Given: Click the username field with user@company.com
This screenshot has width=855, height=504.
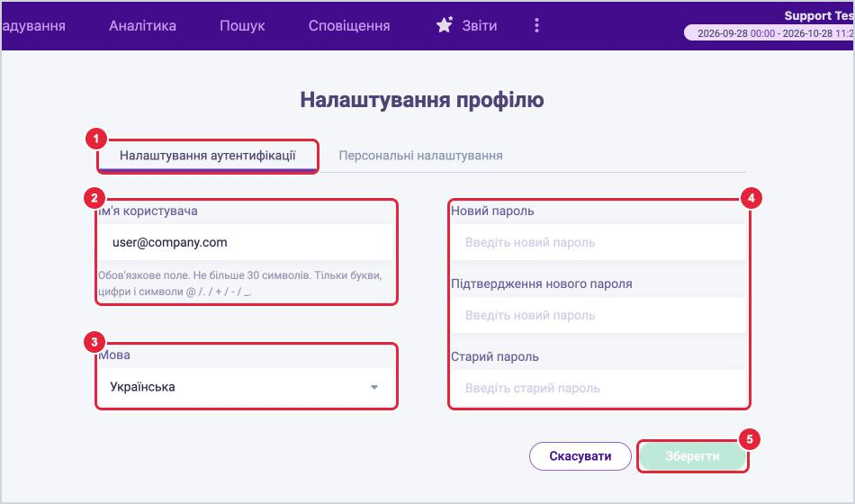Looking at the screenshot, I should pyautogui.click(x=246, y=242).
